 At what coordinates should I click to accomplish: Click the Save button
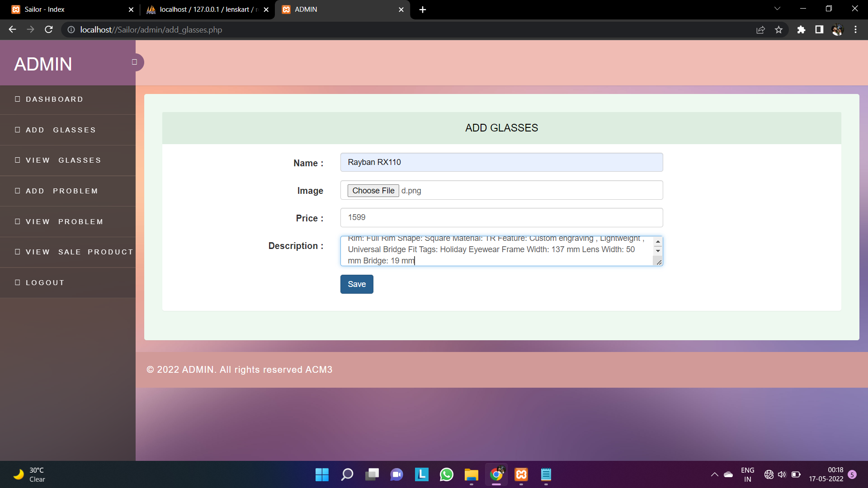357,284
